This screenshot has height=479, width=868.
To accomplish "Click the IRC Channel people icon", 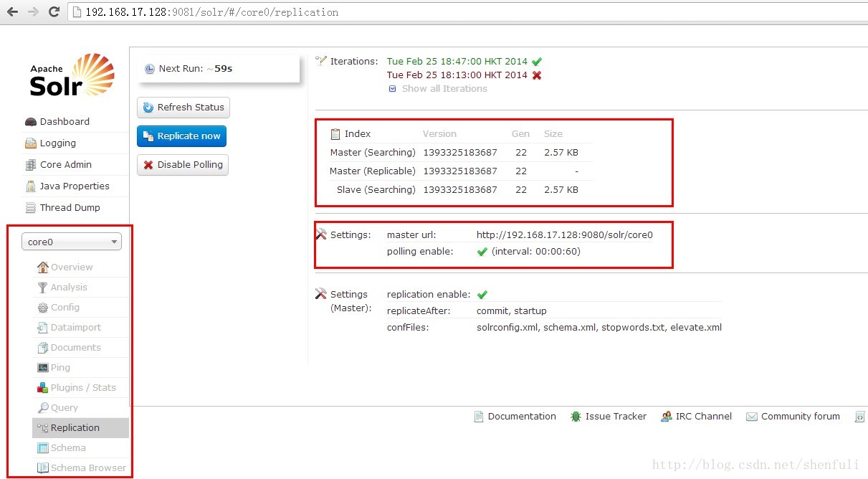I will [x=667, y=417].
